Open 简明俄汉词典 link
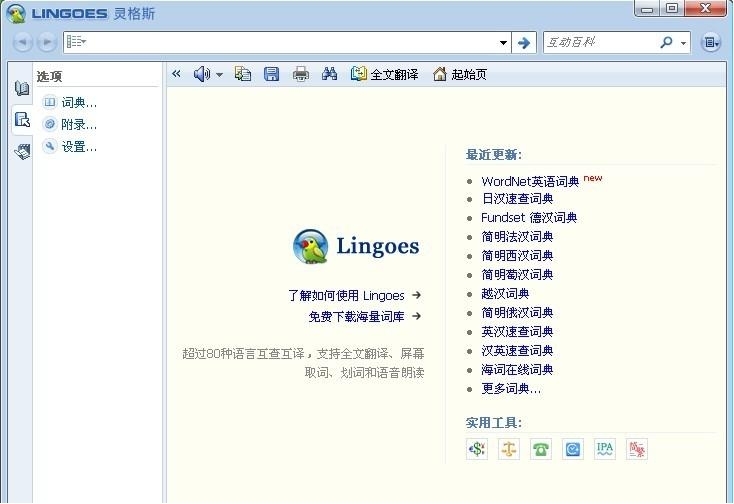Image resolution: width=734 pixels, height=504 pixels. pyautogui.click(x=517, y=313)
